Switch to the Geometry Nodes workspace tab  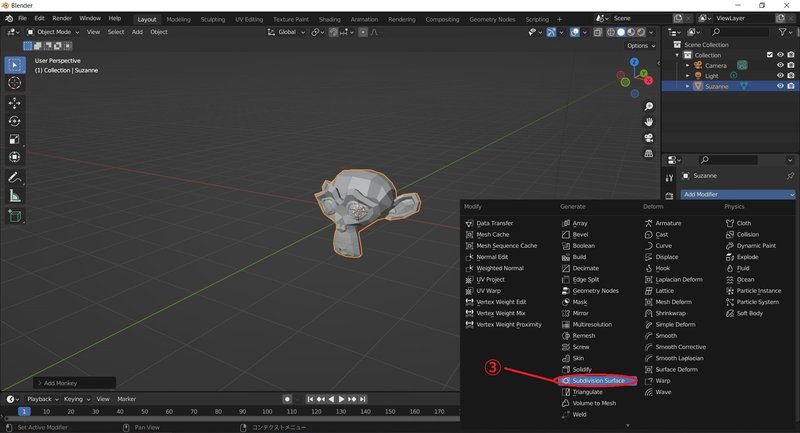pyautogui.click(x=492, y=19)
